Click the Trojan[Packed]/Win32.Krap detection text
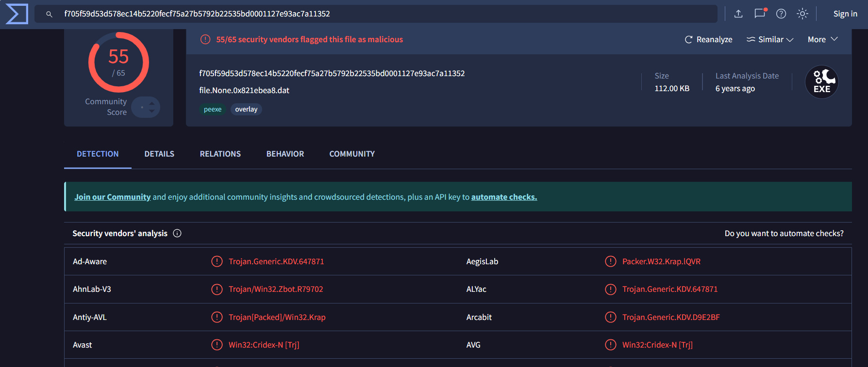 click(x=277, y=317)
